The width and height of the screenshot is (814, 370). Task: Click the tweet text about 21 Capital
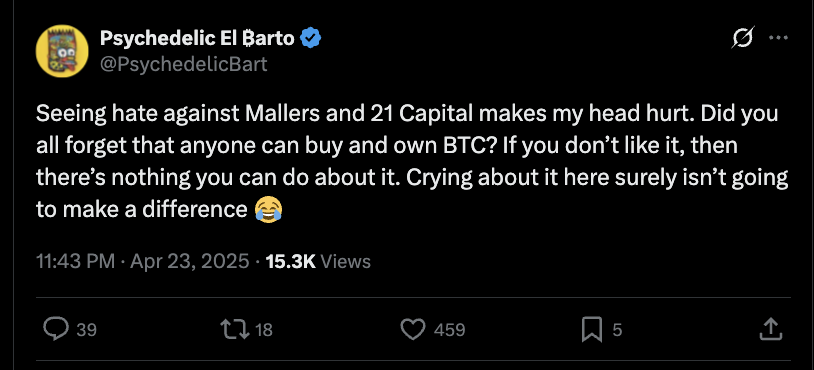tap(412, 161)
